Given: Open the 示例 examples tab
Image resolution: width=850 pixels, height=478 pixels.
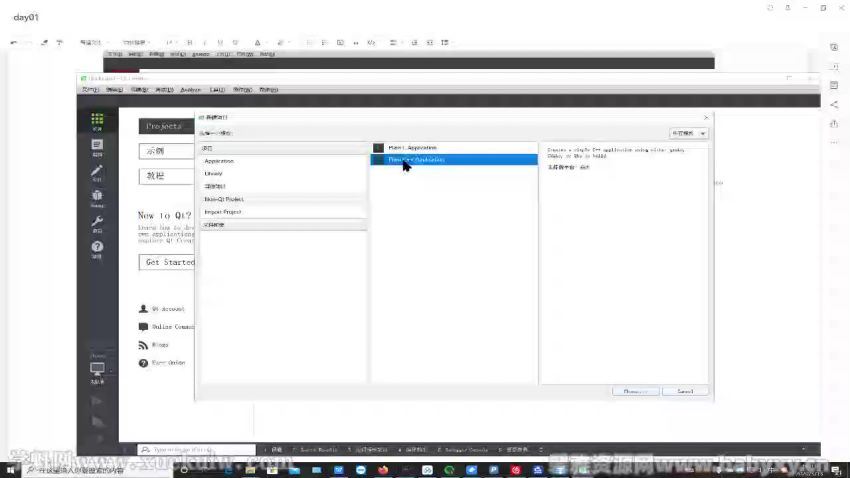Looking at the screenshot, I should (166, 151).
